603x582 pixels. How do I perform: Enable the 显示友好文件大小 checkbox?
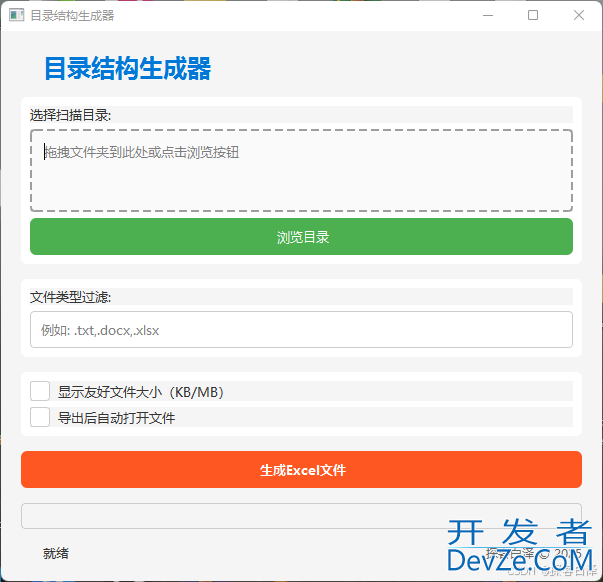click(x=40, y=391)
